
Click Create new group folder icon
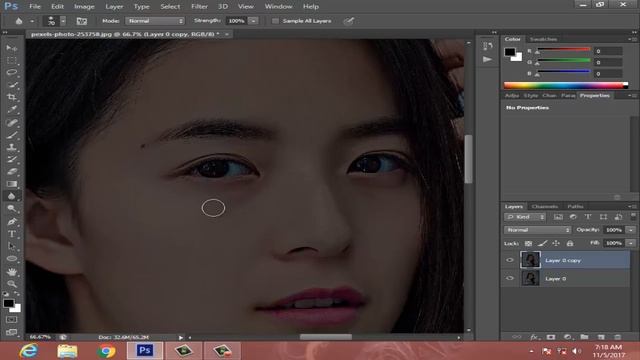584,337
